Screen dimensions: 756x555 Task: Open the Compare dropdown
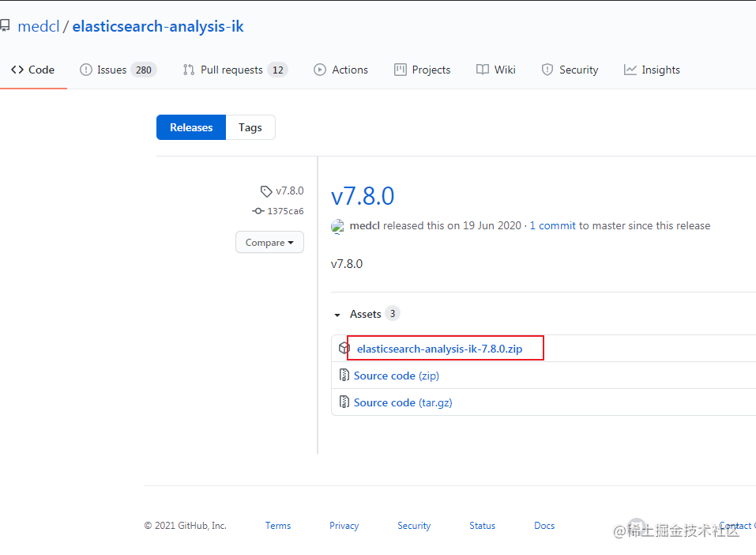tap(269, 242)
